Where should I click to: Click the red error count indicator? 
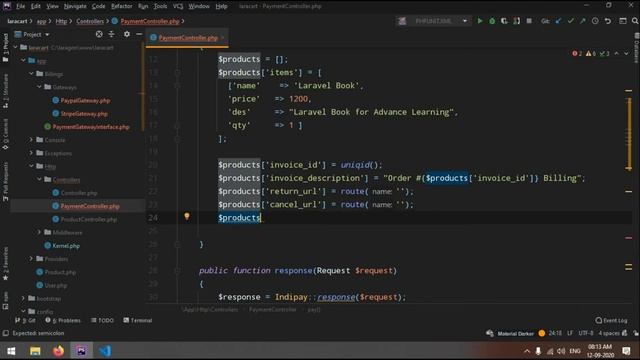pos(577,53)
